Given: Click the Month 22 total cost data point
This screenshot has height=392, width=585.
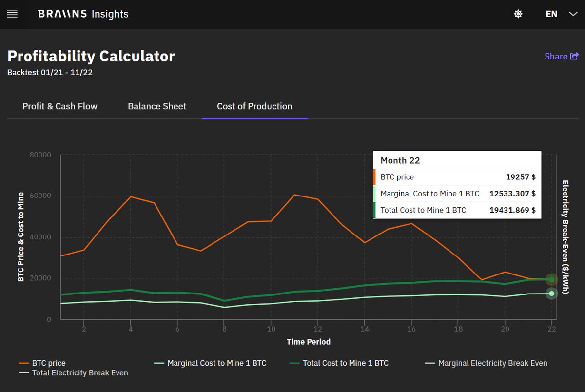Looking at the screenshot, I should pos(551,279).
